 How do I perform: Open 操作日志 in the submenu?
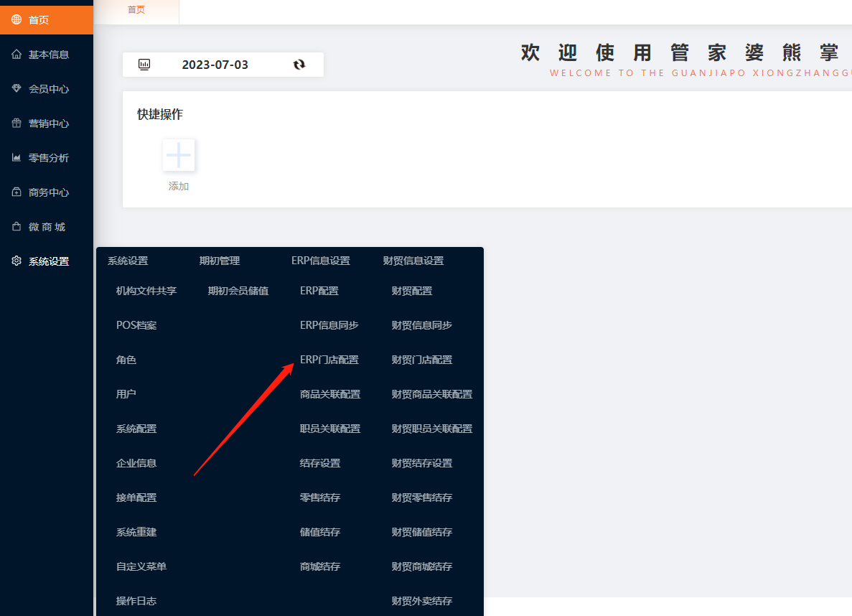[x=136, y=601]
